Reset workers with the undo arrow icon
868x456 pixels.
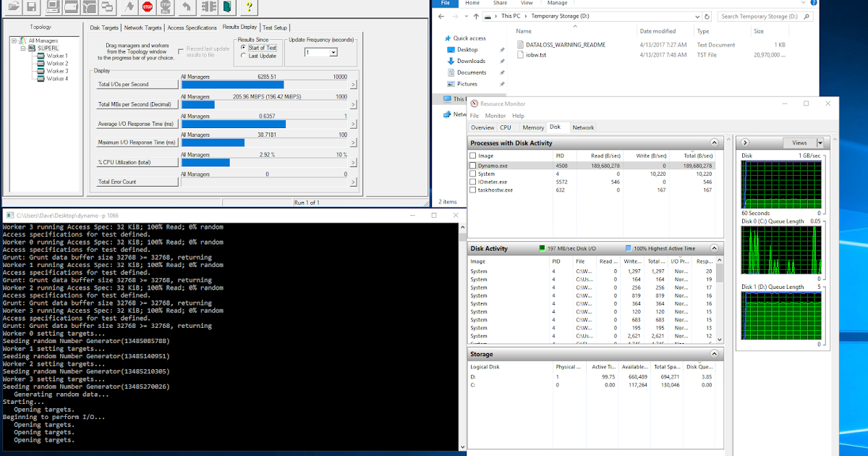click(x=187, y=7)
